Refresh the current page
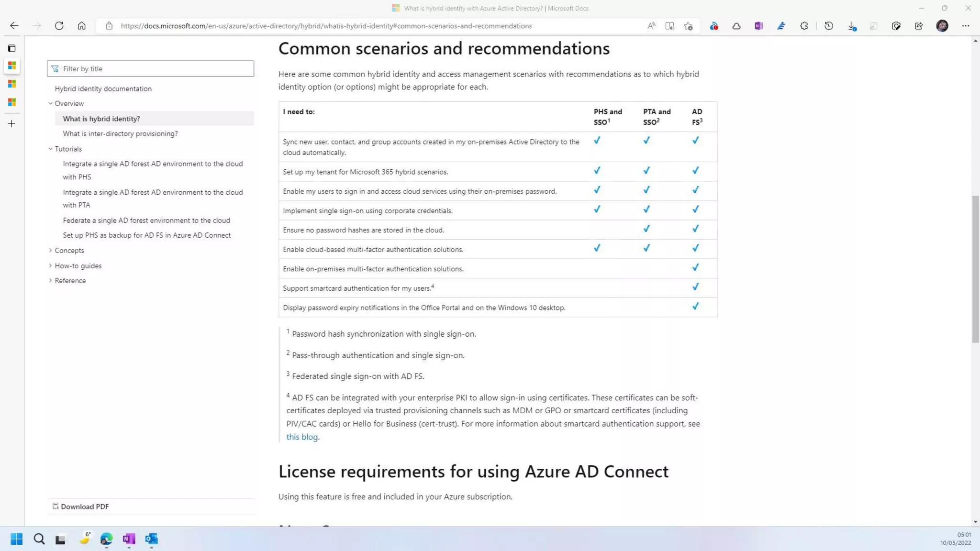Viewport: 980px width, 551px height. (59, 26)
